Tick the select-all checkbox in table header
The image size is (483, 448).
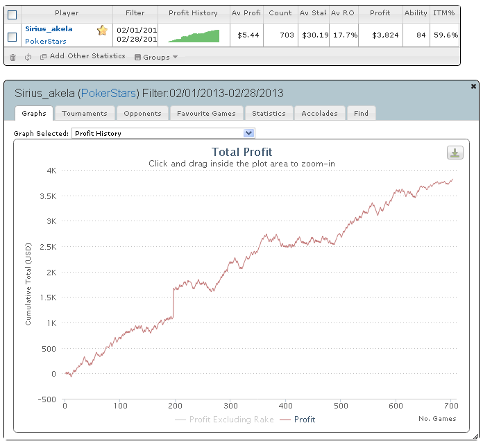click(12, 14)
